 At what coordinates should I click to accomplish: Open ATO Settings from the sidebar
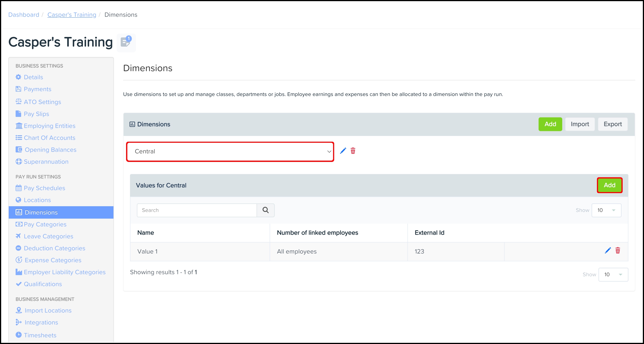click(42, 102)
